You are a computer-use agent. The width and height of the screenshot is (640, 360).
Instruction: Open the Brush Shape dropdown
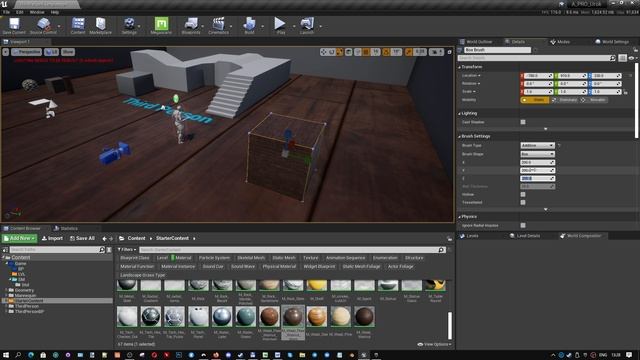pyautogui.click(x=537, y=154)
